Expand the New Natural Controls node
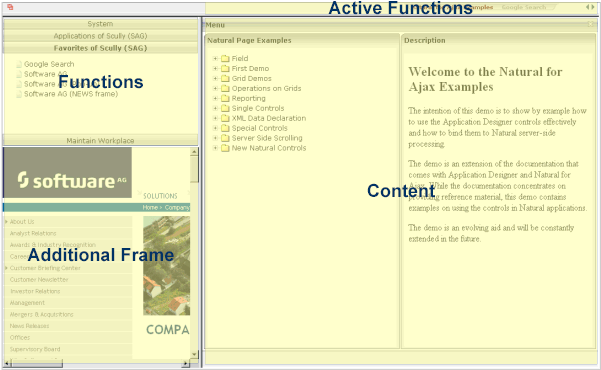Viewport: 601px width, 370px height. coord(215,148)
